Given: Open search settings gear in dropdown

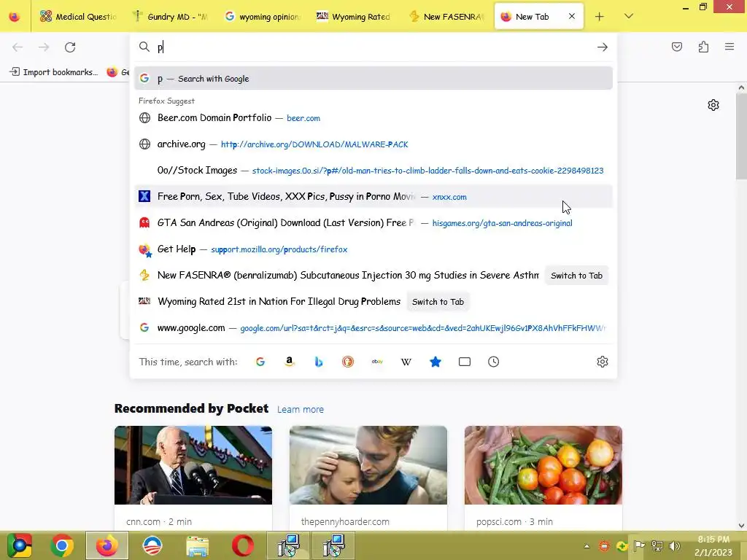Looking at the screenshot, I should 602,362.
